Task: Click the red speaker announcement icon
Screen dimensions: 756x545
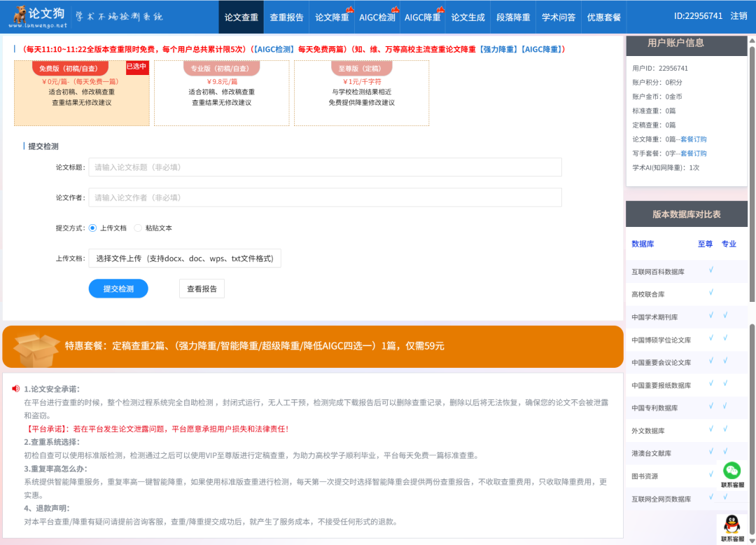Action: pos(16,389)
